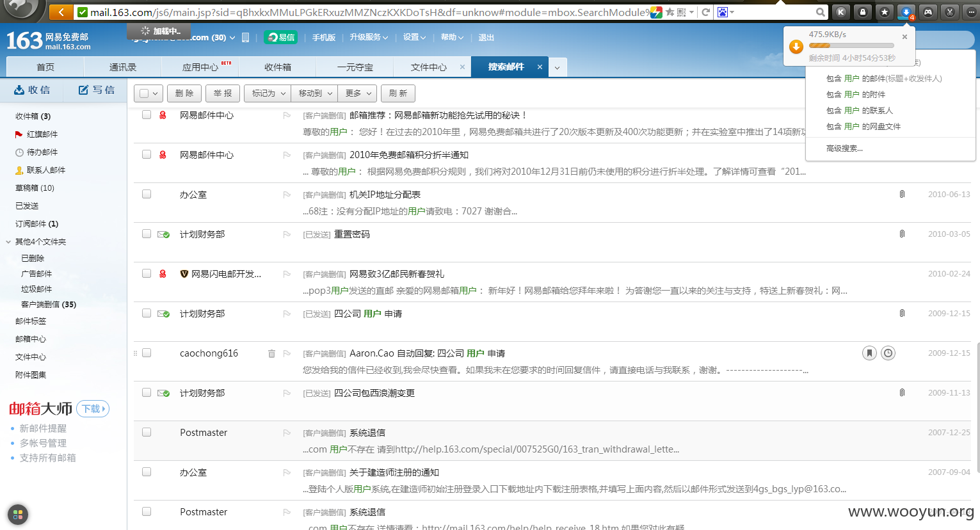Click the magnifier icon in browser search box
Image resolution: width=980 pixels, height=530 pixels.
click(x=820, y=12)
